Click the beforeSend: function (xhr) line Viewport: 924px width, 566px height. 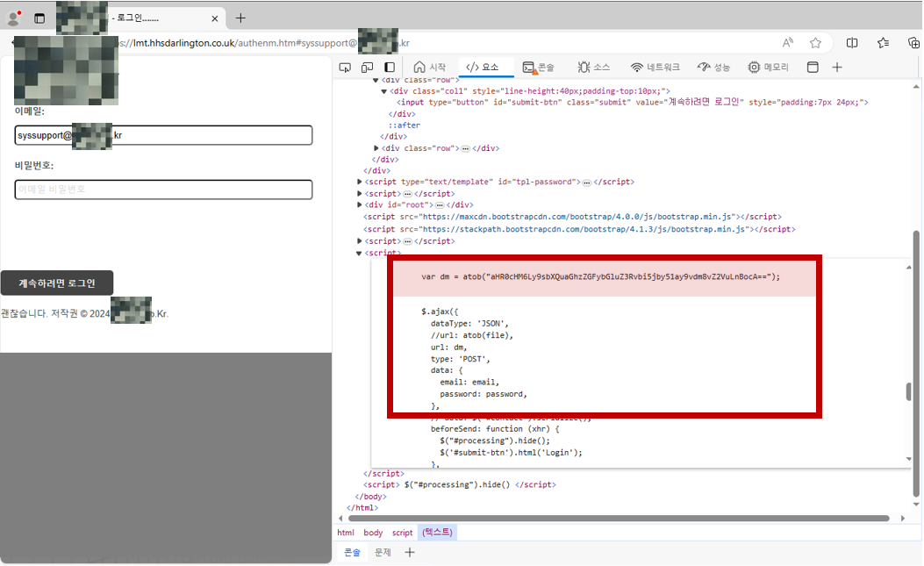(494, 428)
